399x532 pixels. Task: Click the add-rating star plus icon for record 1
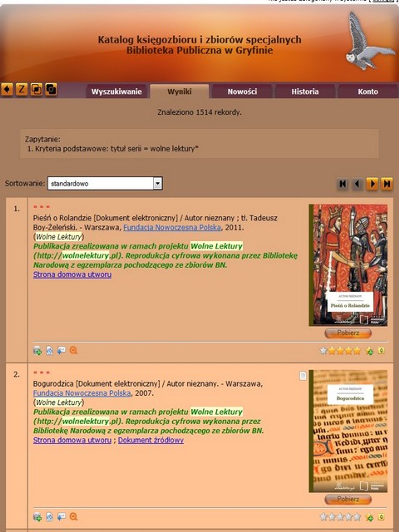370,351
